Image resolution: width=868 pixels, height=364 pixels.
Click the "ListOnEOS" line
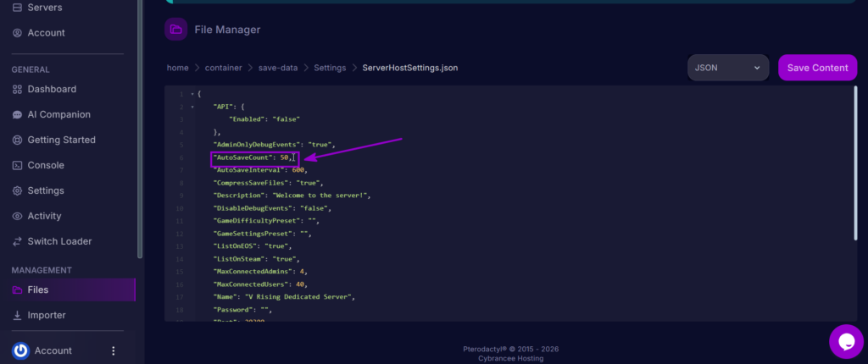(x=252, y=246)
